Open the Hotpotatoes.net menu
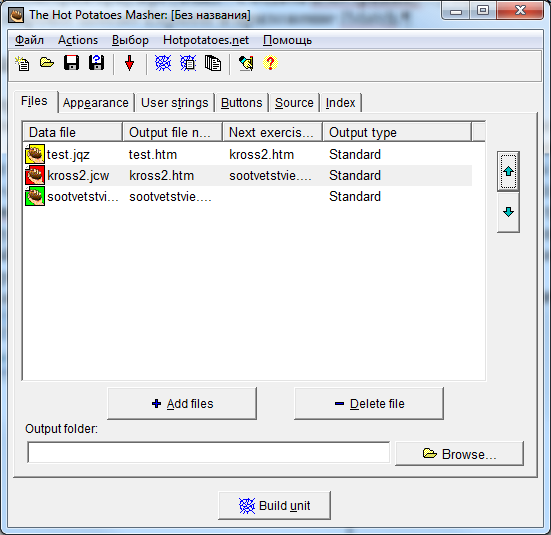The height and width of the screenshot is (535, 551). pyautogui.click(x=206, y=40)
